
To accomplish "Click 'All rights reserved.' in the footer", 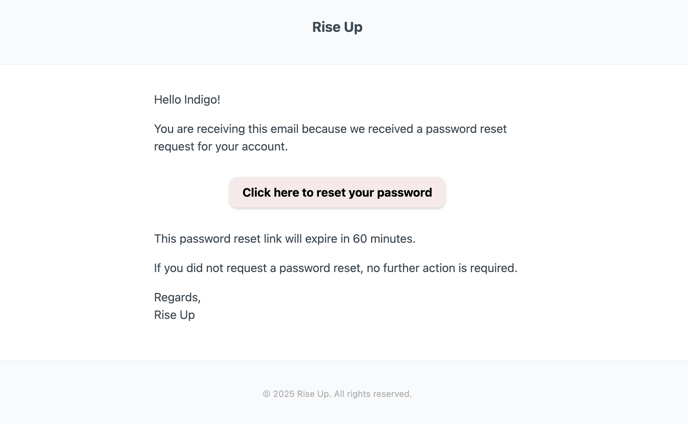I will point(373,394).
